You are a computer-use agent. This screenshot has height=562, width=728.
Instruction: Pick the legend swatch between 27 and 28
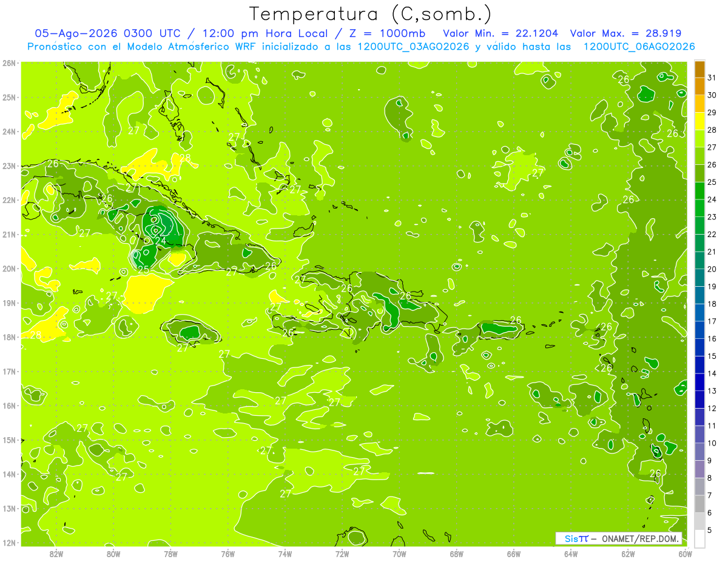pos(699,139)
